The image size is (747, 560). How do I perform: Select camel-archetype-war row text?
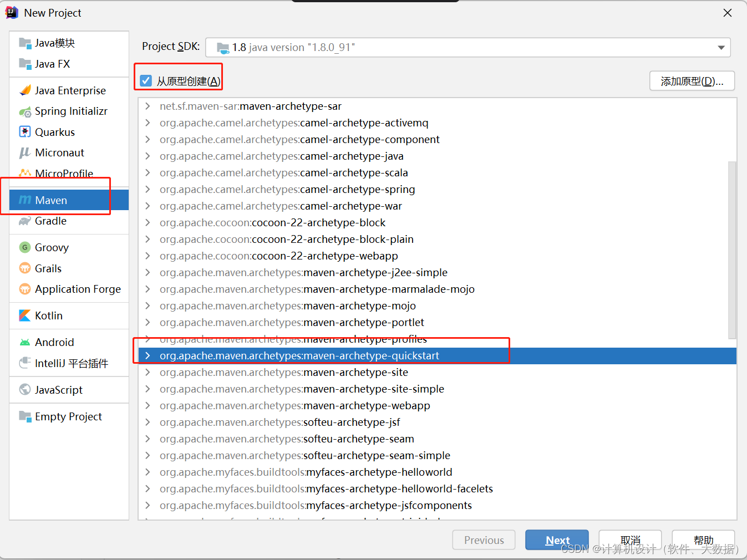pyautogui.click(x=281, y=206)
